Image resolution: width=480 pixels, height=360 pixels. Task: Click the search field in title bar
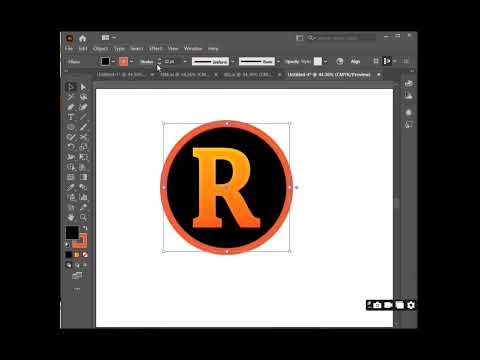(341, 38)
